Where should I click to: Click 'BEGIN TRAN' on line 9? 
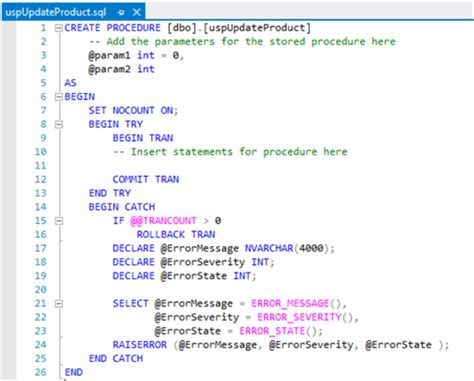click(143, 138)
